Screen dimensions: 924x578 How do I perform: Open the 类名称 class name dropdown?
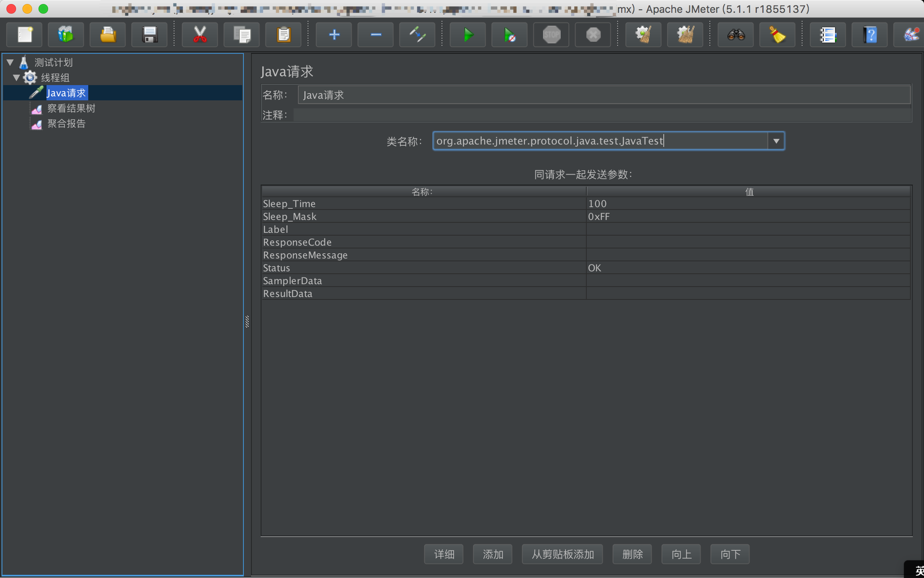(776, 141)
